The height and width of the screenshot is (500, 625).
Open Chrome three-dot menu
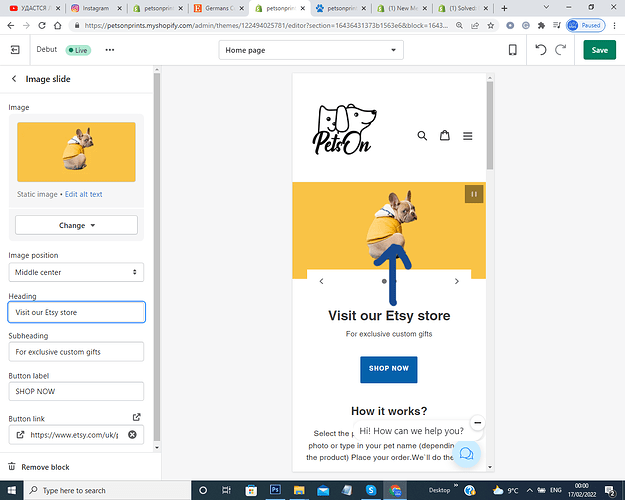pos(614,26)
